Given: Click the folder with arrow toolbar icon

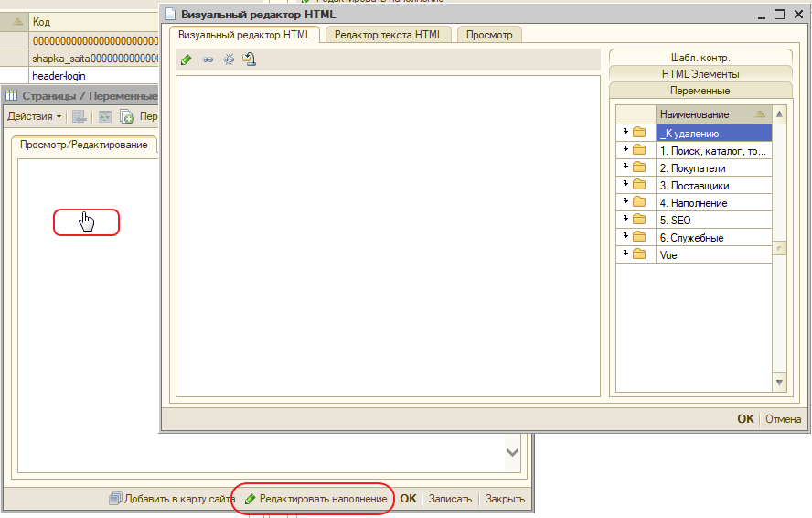Looking at the screenshot, I should pyautogui.click(x=249, y=59).
